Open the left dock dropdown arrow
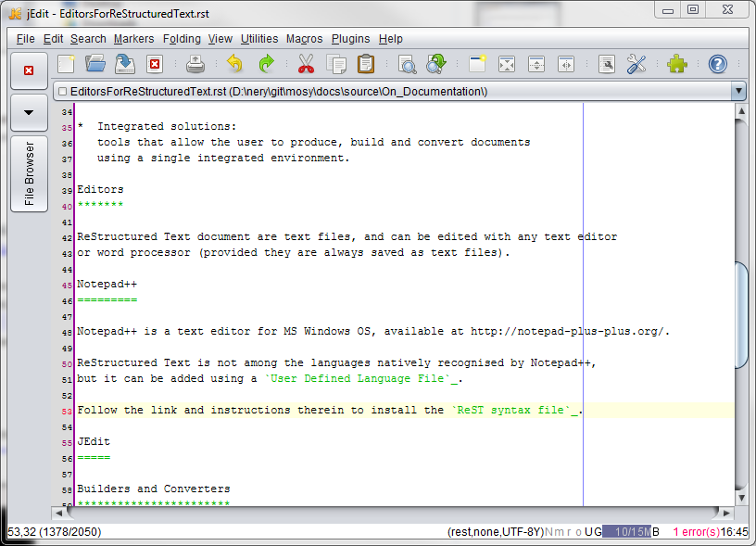 [29, 112]
